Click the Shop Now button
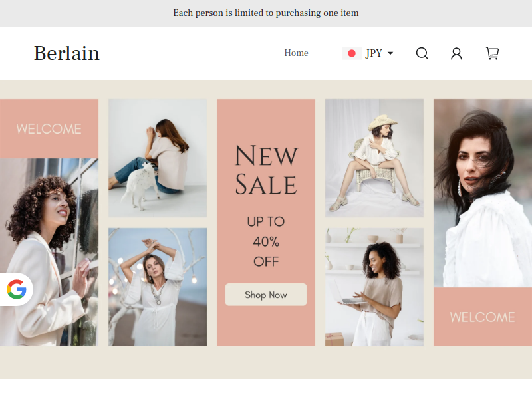The width and height of the screenshot is (532, 399). (266, 295)
